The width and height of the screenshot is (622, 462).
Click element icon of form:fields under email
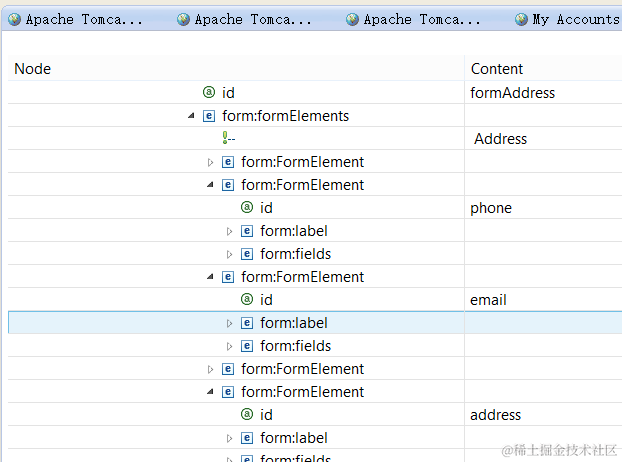[x=247, y=346]
